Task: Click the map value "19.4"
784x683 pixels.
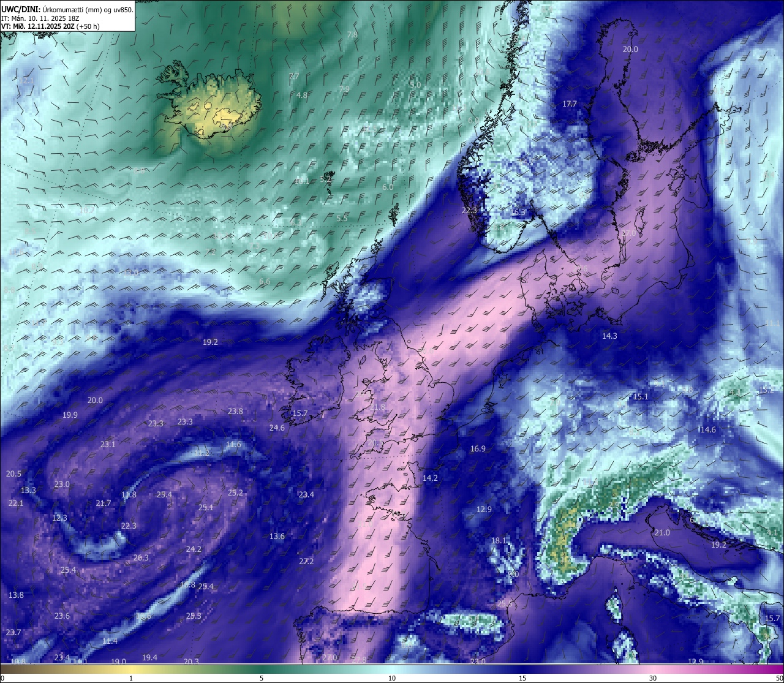Action: click(x=149, y=658)
